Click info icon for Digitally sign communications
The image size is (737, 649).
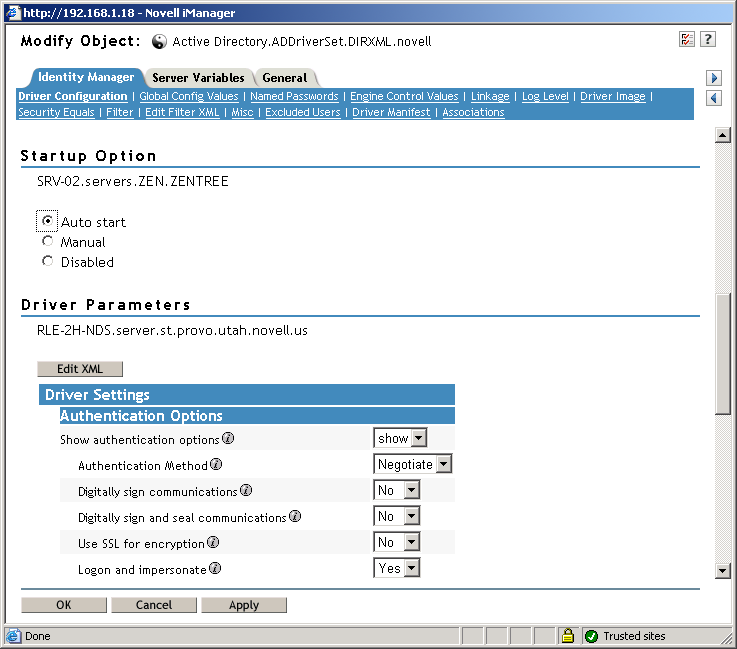(x=246, y=491)
